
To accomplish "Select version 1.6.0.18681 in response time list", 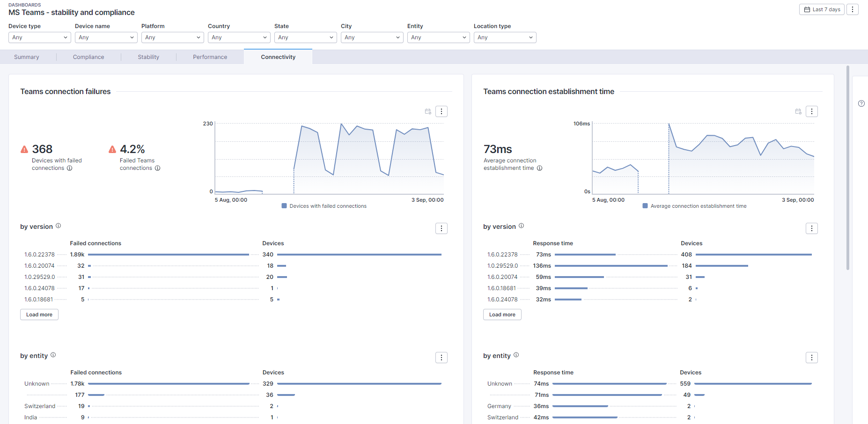I will click(x=502, y=288).
